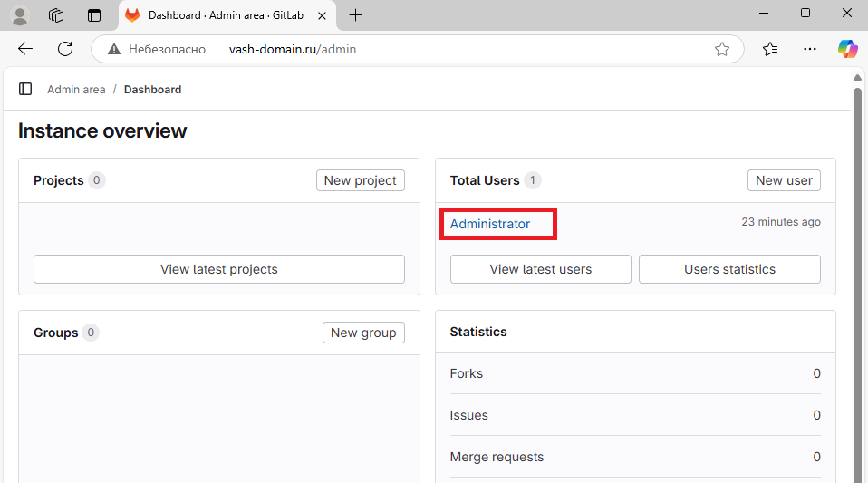Toggle the GitLab sidebar icon
The width and height of the screenshot is (868, 483).
click(x=25, y=89)
